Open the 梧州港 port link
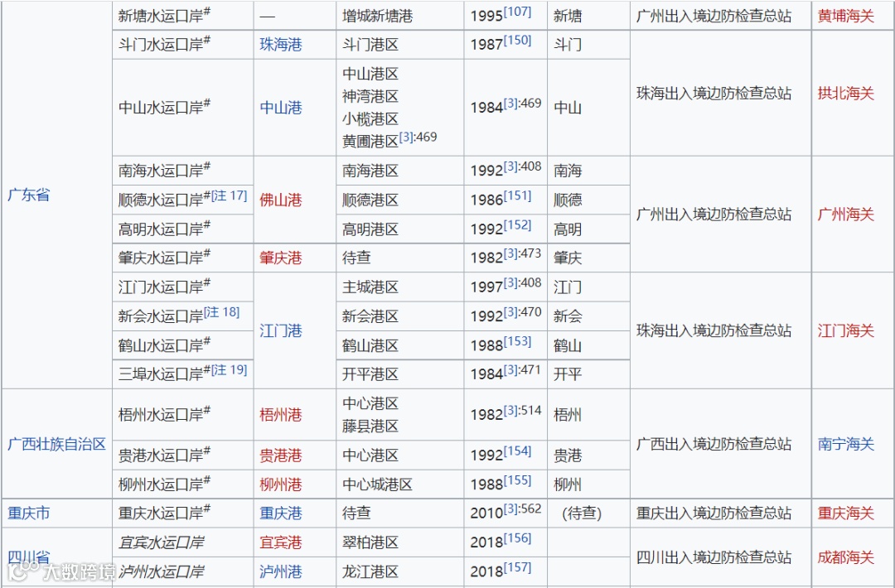Viewport: 895px width, 588px height. coord(280,414)
